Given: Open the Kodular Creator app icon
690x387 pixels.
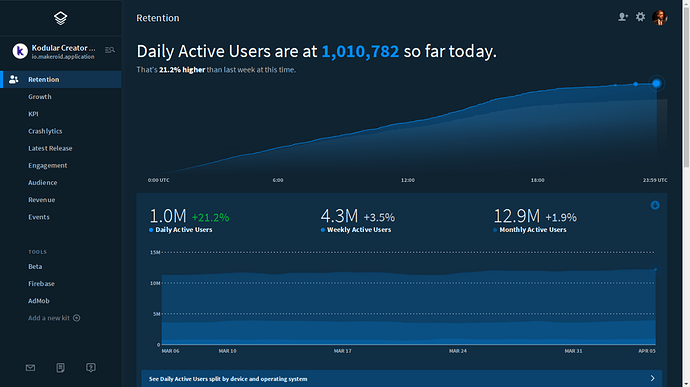Looking at the screenshot, I should click(20, 51).
